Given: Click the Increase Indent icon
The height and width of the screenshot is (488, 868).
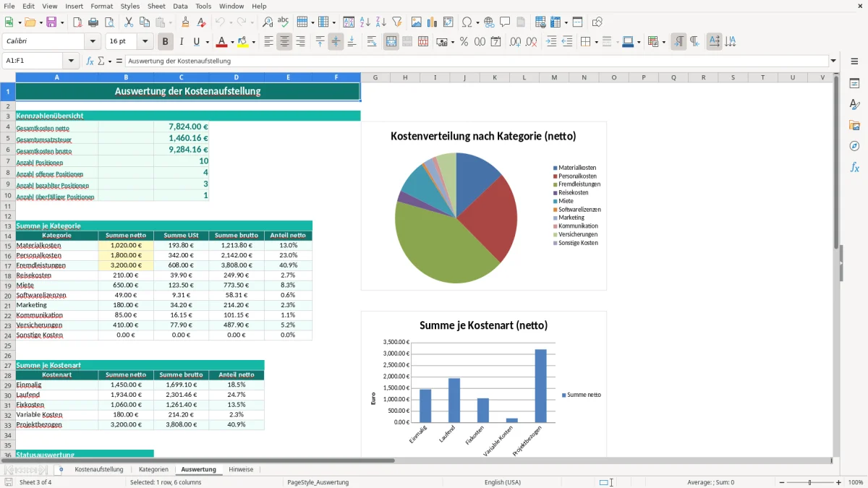Looking at the screenshot, I should [551, 42].
